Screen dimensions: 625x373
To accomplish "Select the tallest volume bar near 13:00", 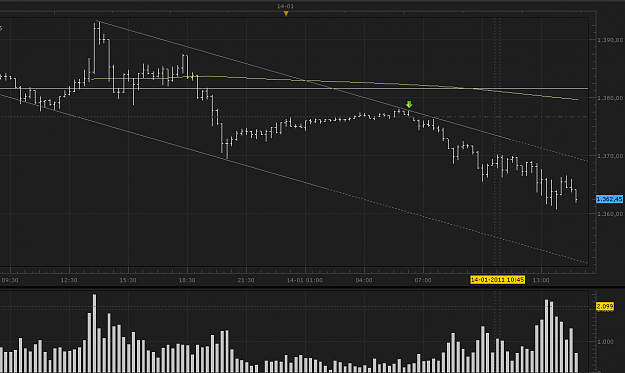I will point(546,336).
